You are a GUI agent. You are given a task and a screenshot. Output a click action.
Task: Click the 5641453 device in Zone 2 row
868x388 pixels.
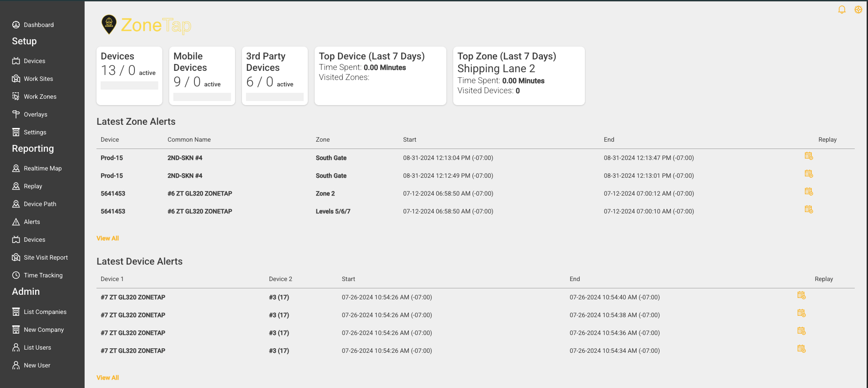(113, 193)
